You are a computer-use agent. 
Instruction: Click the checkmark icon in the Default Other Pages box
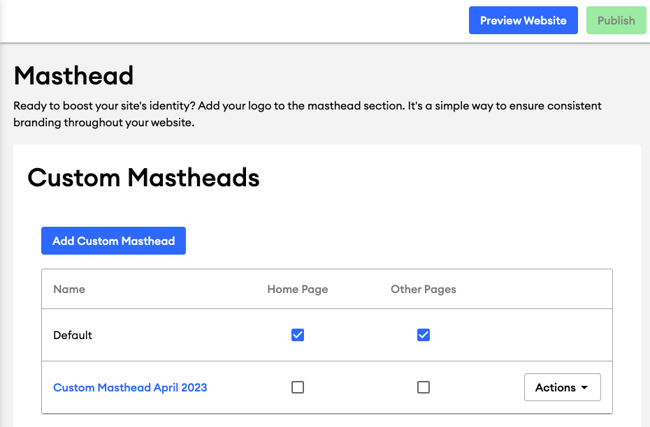(423, 335)
